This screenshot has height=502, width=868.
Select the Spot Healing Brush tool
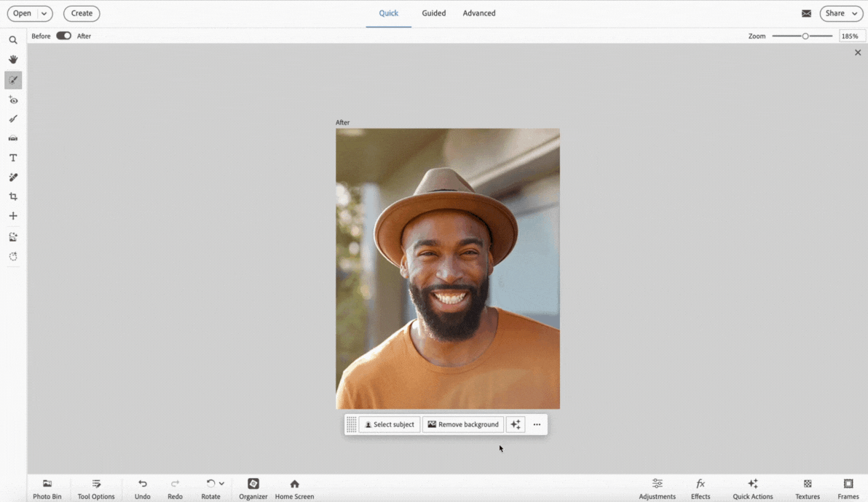point(13,178)
